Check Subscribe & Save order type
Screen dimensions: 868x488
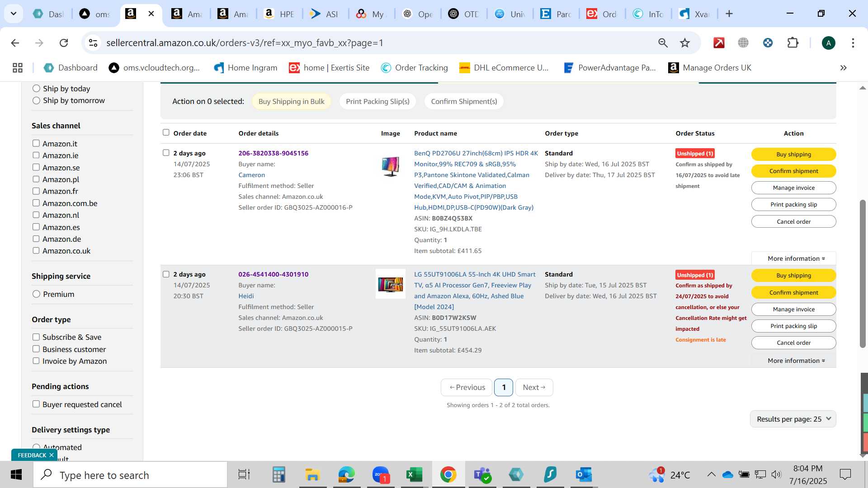coord(36,337)
